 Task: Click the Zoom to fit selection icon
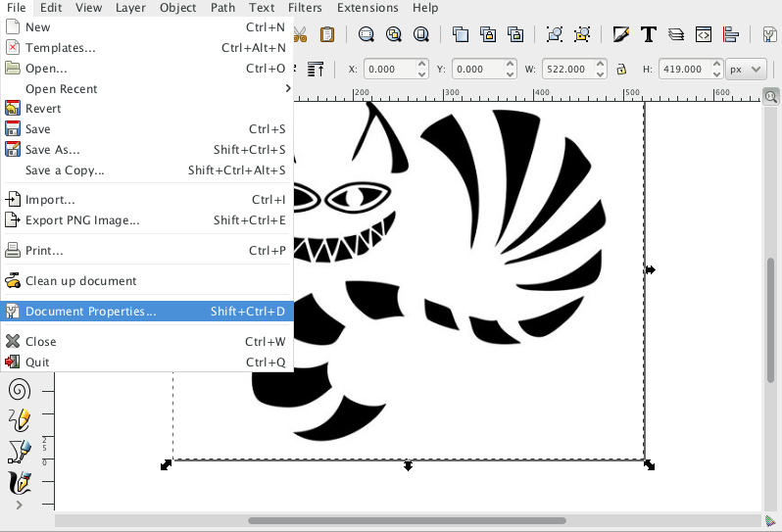367,34
